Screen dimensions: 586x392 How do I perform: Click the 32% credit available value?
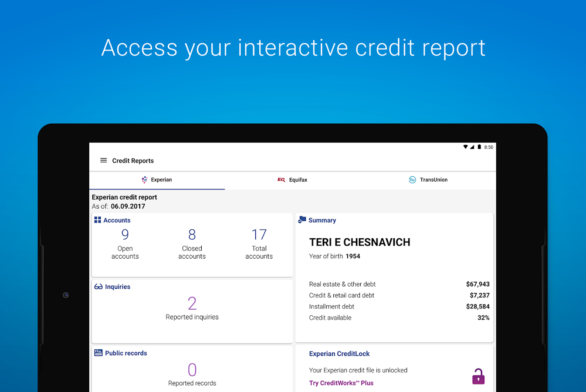pos(484,318)
